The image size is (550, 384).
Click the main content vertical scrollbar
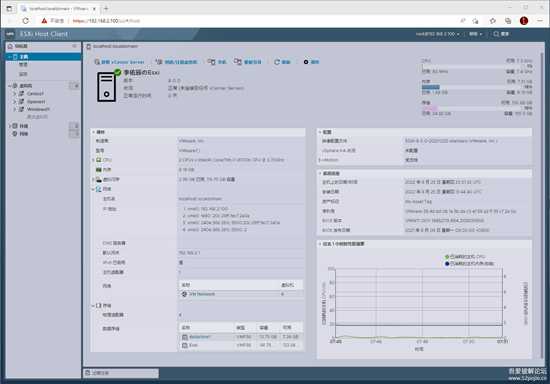pos(542,205)
